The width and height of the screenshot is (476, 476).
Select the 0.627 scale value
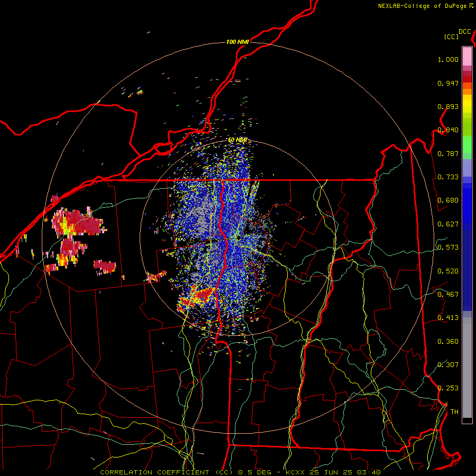[448, 224]
